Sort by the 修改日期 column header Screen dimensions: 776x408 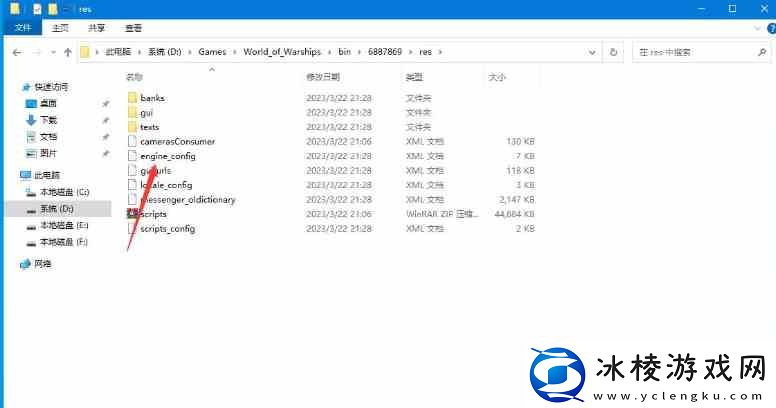tap(323, 77)
